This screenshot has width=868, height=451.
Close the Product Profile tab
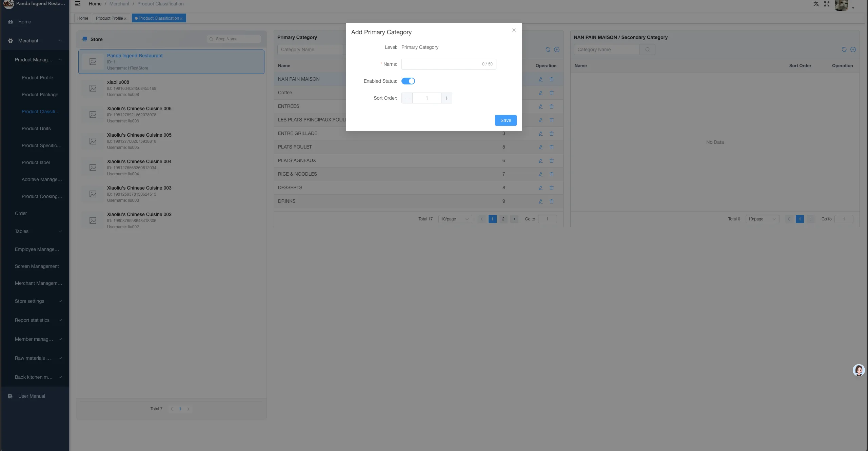point(125,19)
